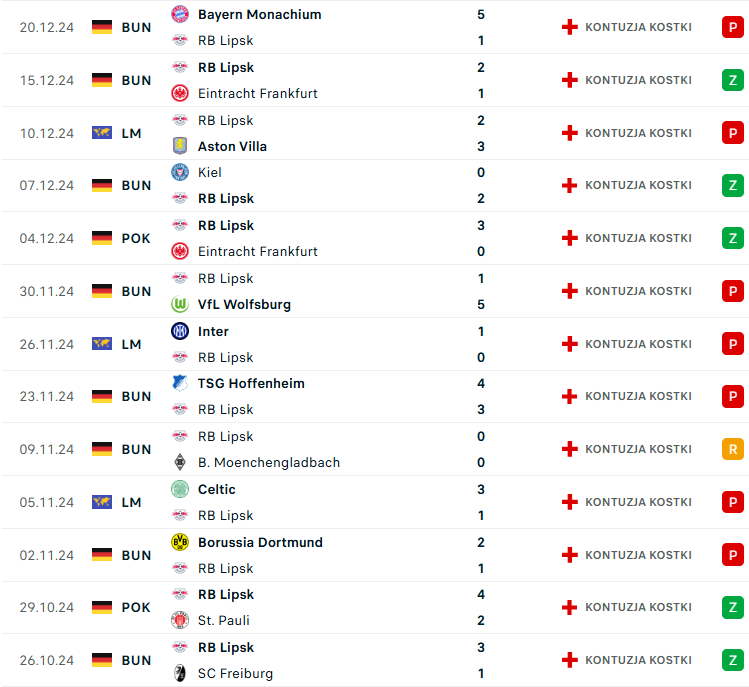Open the Eintracht Frankfurt team link on 15.12.24
The width and height of the screenshot is (749, 687).
(257, 94)
